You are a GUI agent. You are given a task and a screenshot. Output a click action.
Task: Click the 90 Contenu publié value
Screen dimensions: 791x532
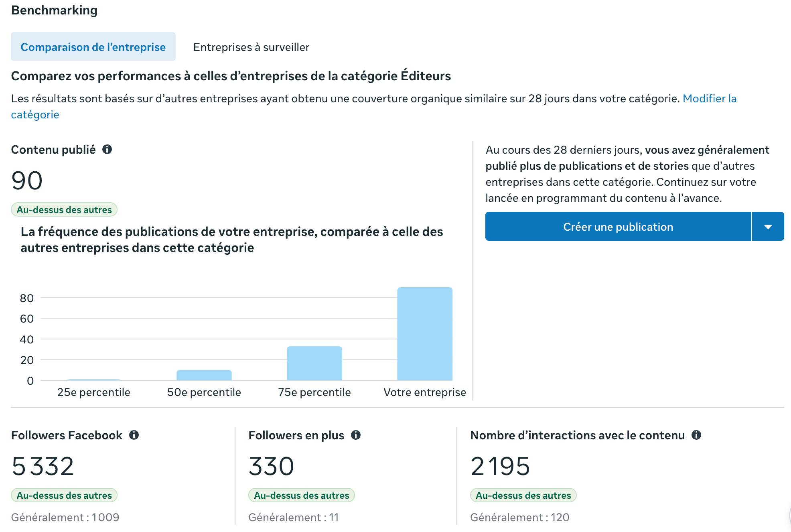point(27,181)
